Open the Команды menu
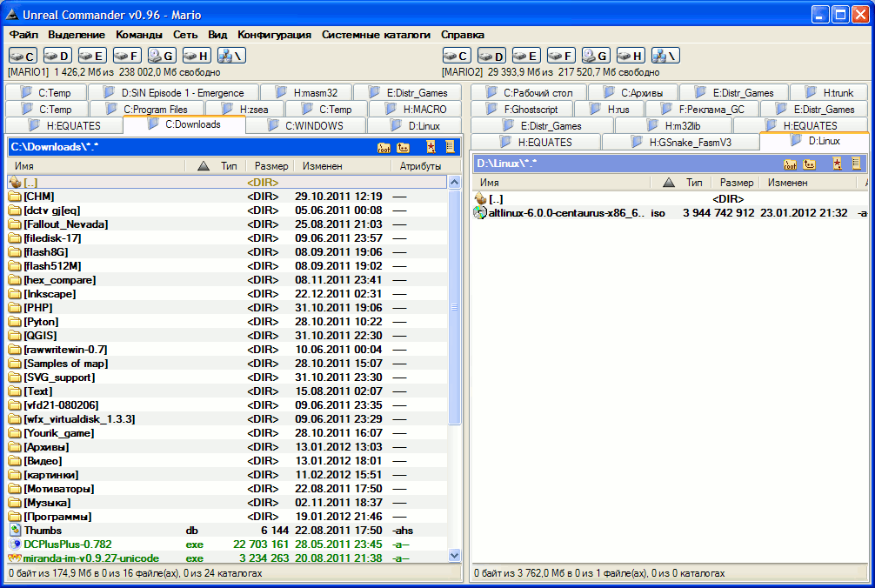 (139, 35)
